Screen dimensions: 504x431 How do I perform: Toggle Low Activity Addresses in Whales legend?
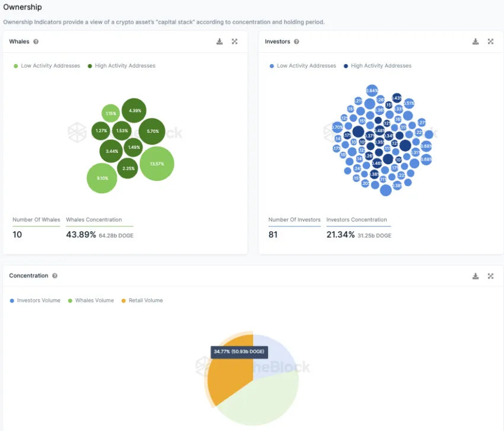click(47, 66)
